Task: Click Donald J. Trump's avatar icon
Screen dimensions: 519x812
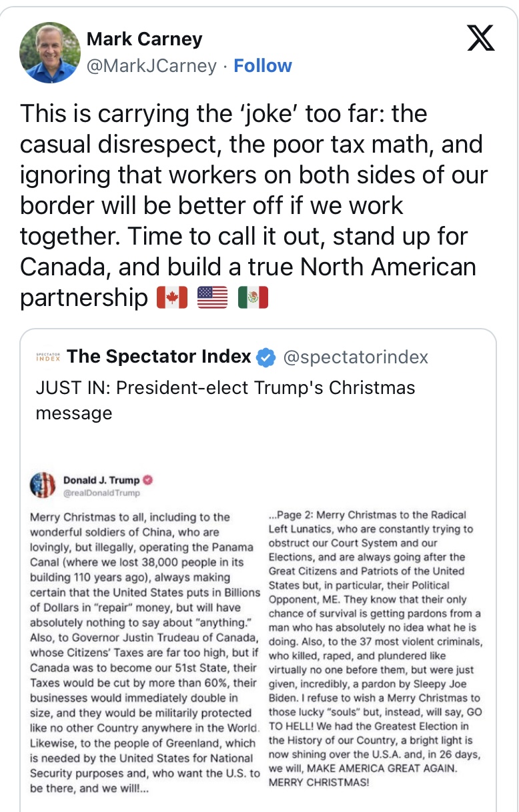Action: pos(43,485)
